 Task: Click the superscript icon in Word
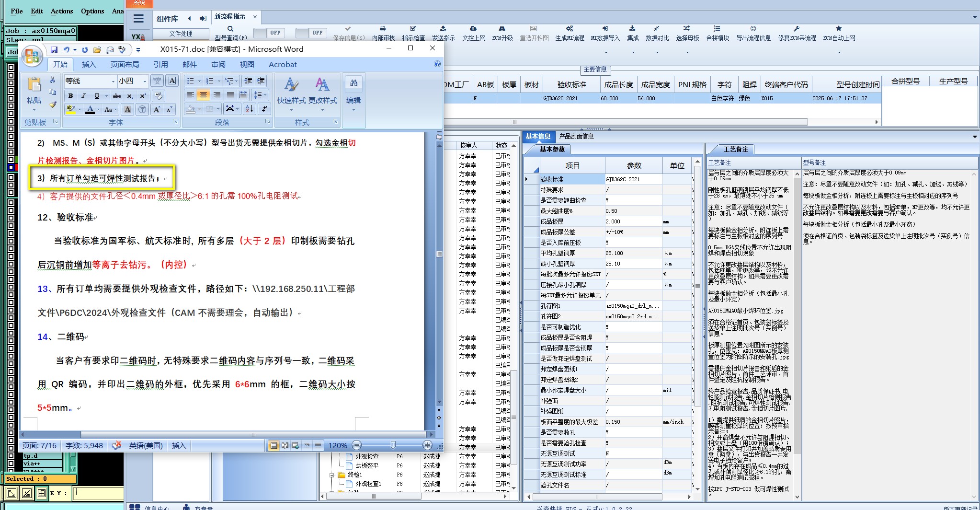click(143, 96)
